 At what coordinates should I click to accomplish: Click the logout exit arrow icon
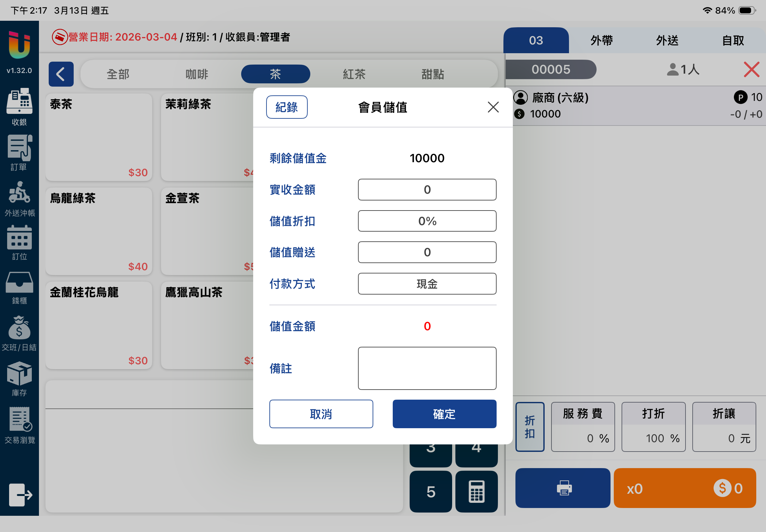click(20, 495)
